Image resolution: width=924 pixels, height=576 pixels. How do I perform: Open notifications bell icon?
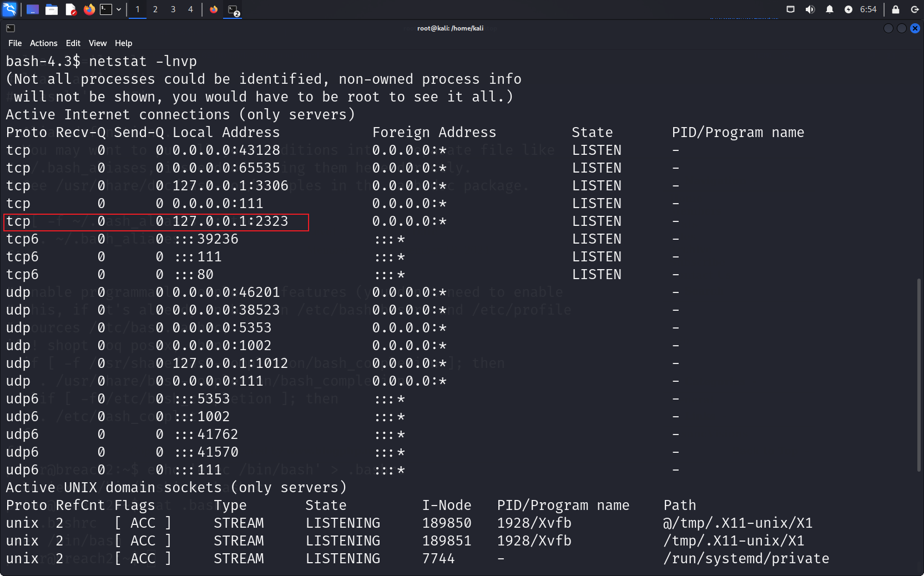tap(830, 9)
